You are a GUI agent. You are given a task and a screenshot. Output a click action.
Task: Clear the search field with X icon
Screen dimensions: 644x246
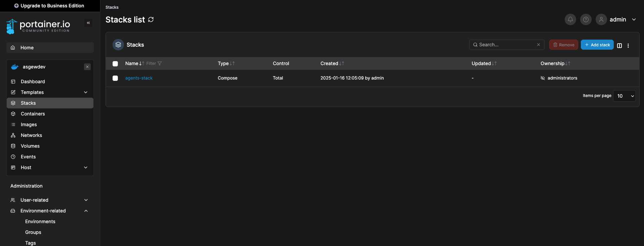[539, 45]
